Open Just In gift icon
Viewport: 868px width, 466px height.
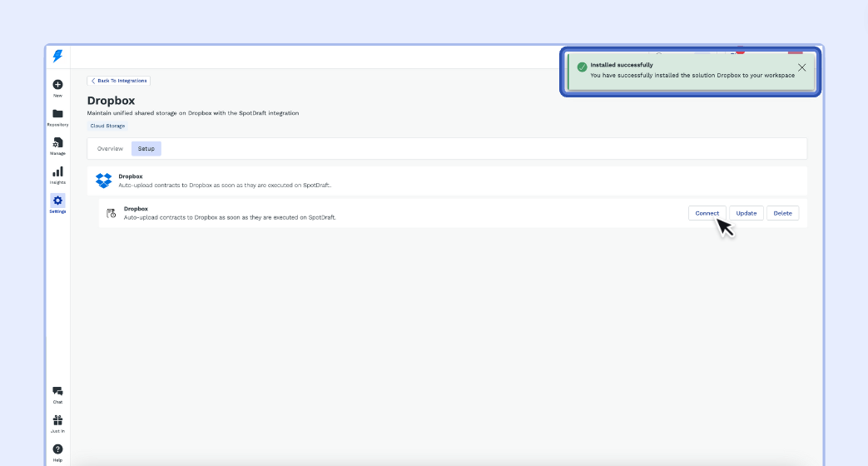57,420
